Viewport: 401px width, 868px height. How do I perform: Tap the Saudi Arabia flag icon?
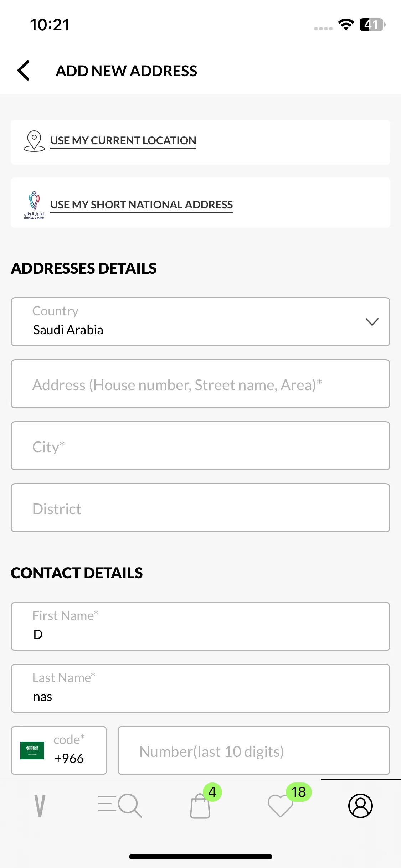click(32, 750)
